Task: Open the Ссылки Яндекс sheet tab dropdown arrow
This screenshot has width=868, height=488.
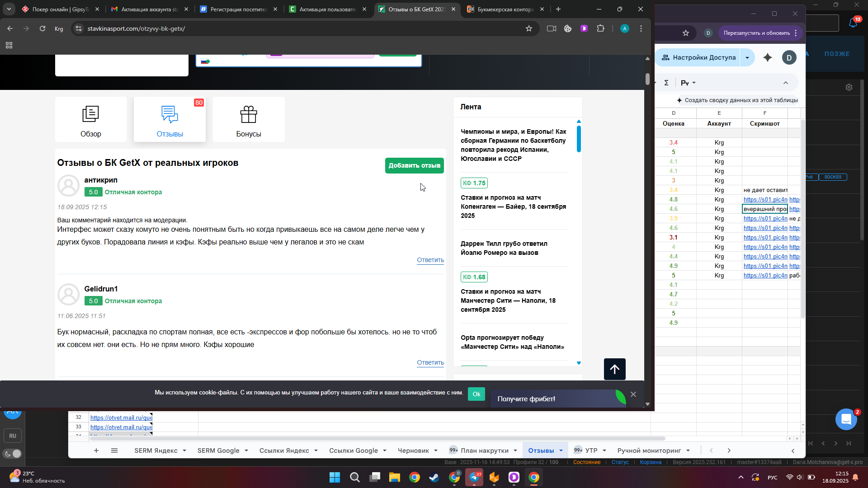Action: click(x=316, y=450)
